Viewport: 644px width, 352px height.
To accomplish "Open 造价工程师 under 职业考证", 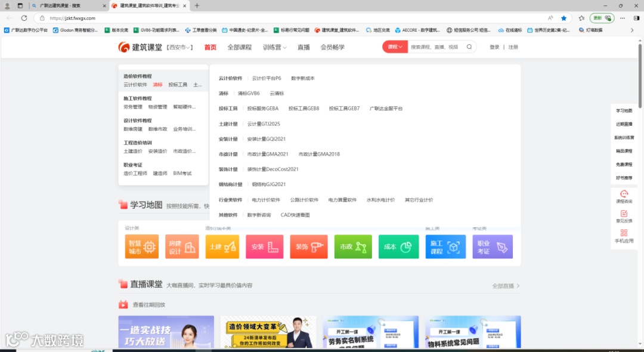I will coord(135,174).
